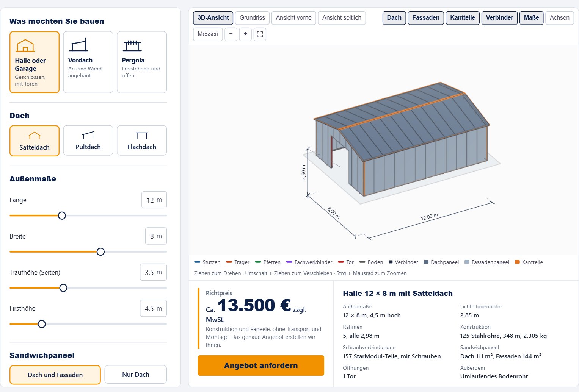Image resolution: width=579 pixels, height=392 pixels.
Task: Toggle Dach layer visibility
Action: click(x=394, y=18)
